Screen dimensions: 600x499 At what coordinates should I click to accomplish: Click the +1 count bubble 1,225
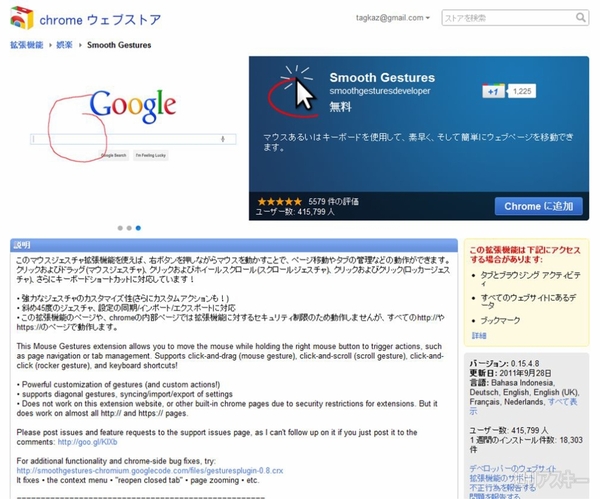click(x=522, y=91)
